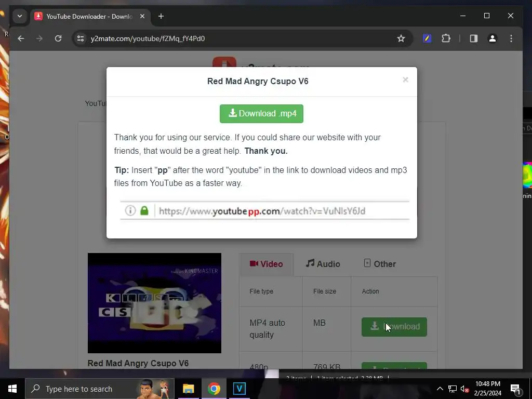Open the clock showing 10:48 PM
The width and height of the screenshot is (532, 399).
[x=488, y=389]
